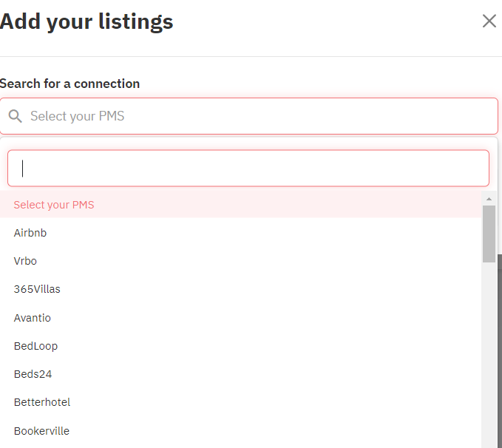Select Airbnb from the list
502x448 pixels.
(x=241, y=233)
